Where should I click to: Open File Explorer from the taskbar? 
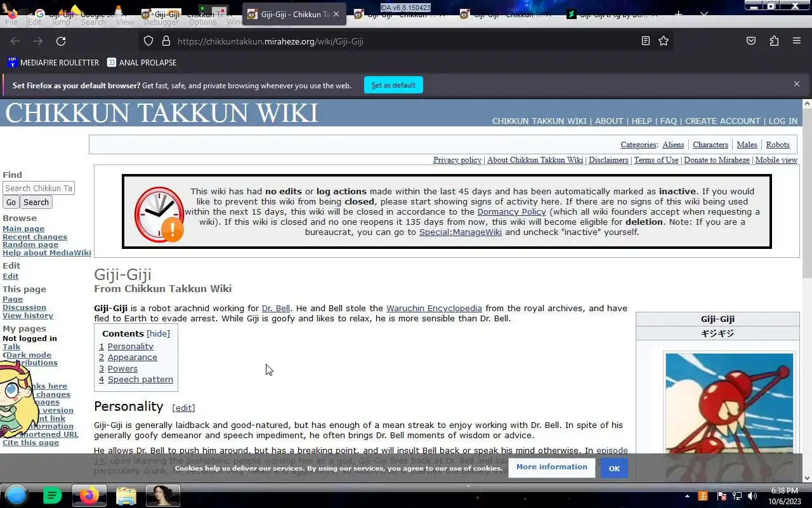click(x=126, y=495)
